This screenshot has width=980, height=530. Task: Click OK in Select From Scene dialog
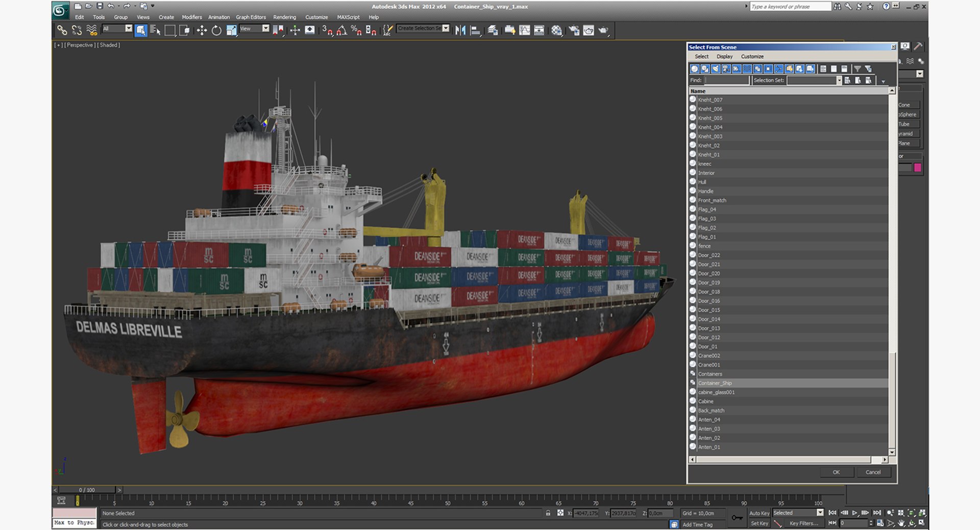click(837, 472)
